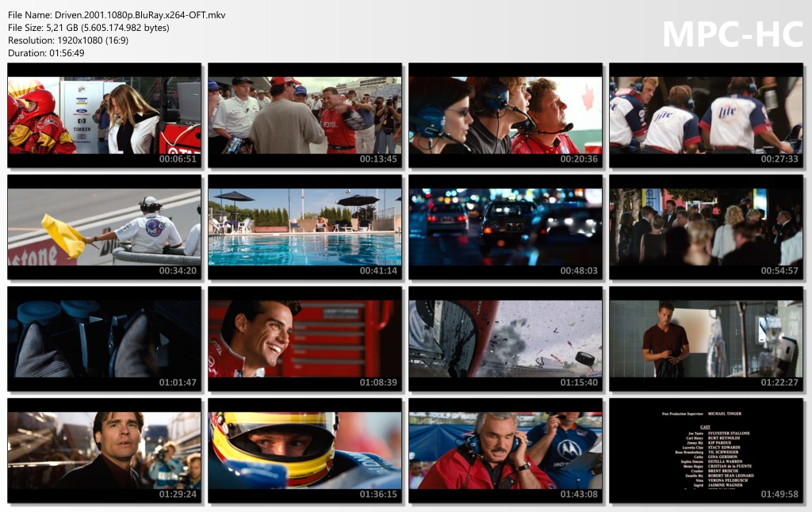The image size is (812, 512).
Task: Open the red jacket headset thumbnail at 01:43:08
Action: 506,450
